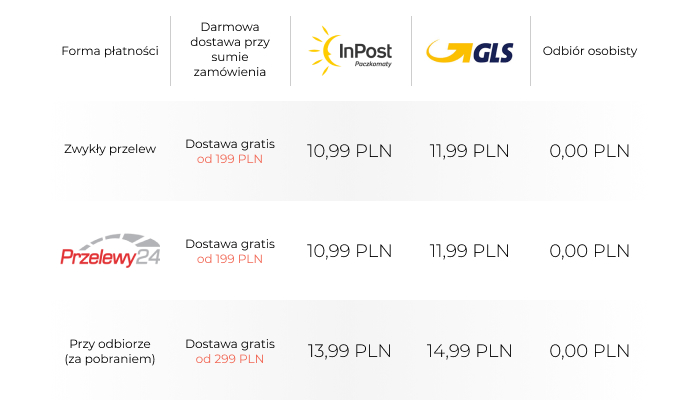The image size is (700, 400).
Task: Select the Forma płatności column header
Action: click(x=110, y=51)
